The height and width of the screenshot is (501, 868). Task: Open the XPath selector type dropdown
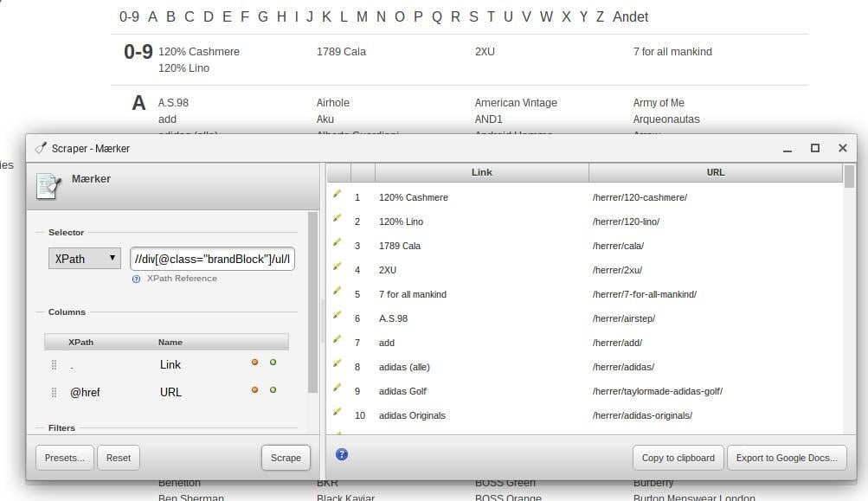pyautogui.click(x=85, y=259)
